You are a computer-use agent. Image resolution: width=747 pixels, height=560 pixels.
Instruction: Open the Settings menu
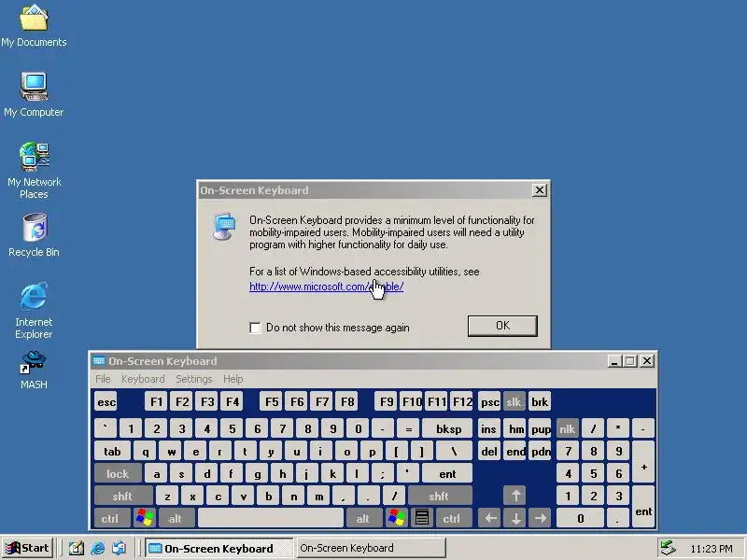tap(194, 379)
